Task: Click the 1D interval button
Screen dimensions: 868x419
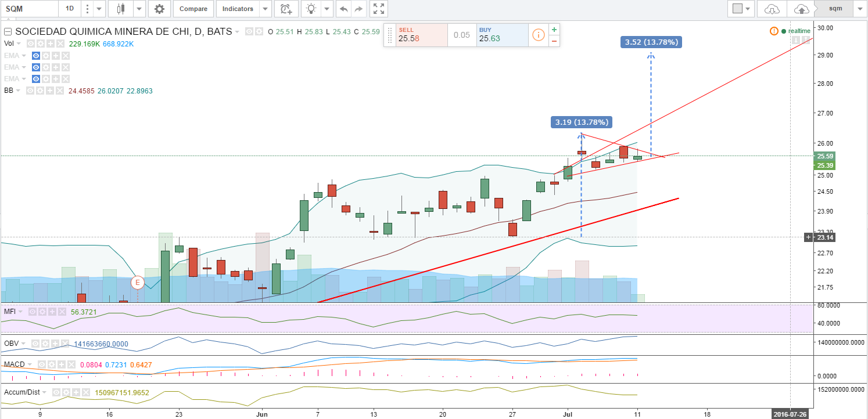Action: 70,9
